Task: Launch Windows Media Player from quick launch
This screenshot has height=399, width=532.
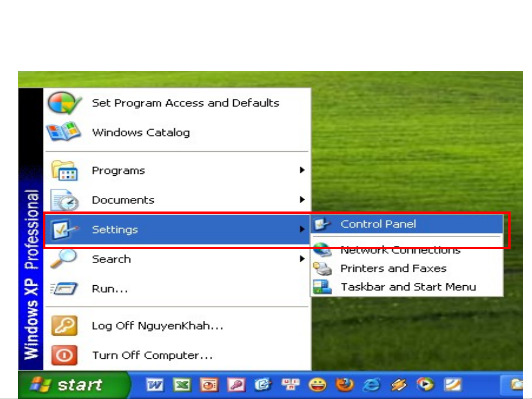Action: [x=426, y=385]
